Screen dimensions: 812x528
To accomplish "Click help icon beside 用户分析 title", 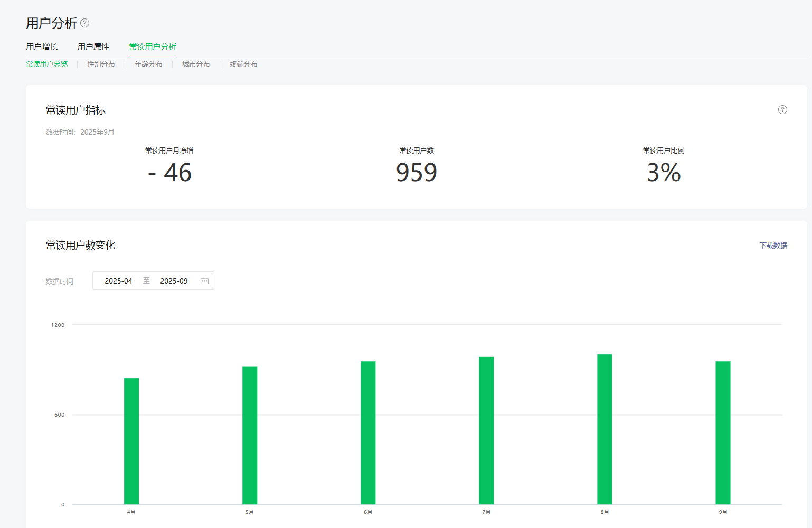I will pos(84,23).
